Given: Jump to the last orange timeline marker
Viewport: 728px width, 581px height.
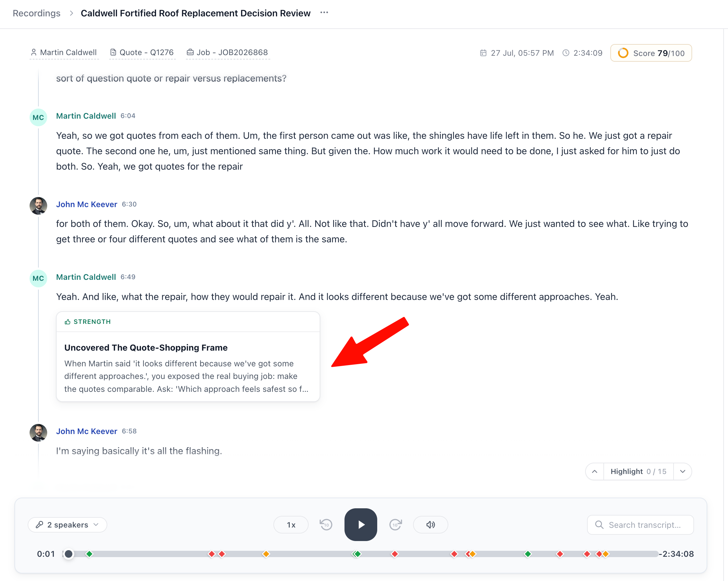Looking at the screenshot, I should coord(606,554).
